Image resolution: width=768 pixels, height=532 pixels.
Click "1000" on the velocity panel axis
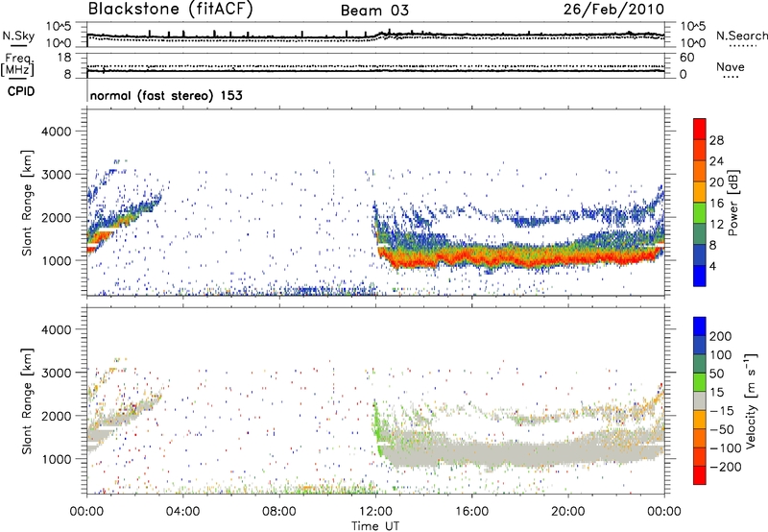click(x=56, y=459)
